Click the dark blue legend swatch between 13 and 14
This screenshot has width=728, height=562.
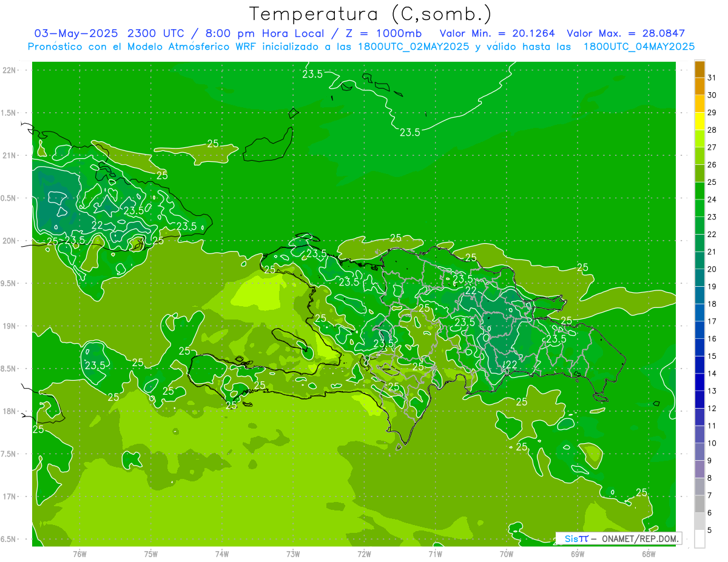[699, 383]
